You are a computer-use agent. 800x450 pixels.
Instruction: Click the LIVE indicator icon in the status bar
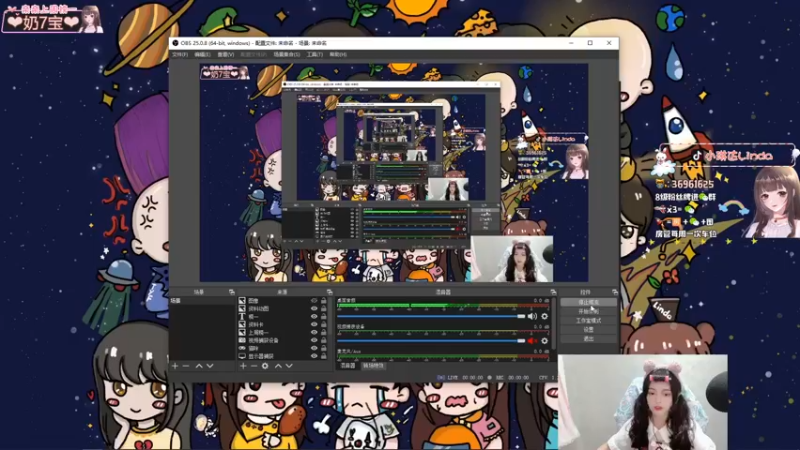pos(441,378)
